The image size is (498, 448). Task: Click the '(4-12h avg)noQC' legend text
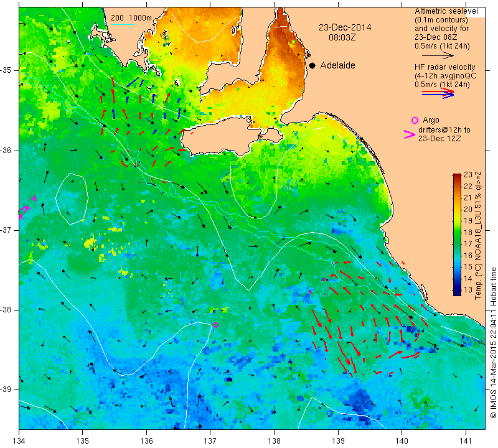pyautogui.click(x=445, y=76)
